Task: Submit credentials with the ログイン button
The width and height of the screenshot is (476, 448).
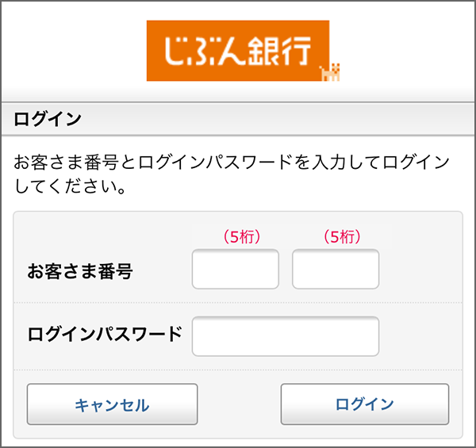Action: pyautogui.click(x=365, y=404)
